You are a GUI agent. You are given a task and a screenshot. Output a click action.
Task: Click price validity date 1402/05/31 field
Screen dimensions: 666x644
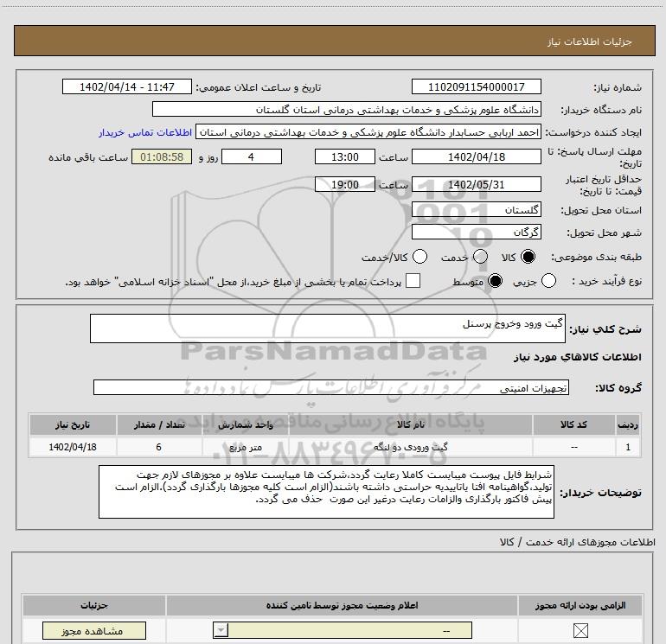[476, 184]
